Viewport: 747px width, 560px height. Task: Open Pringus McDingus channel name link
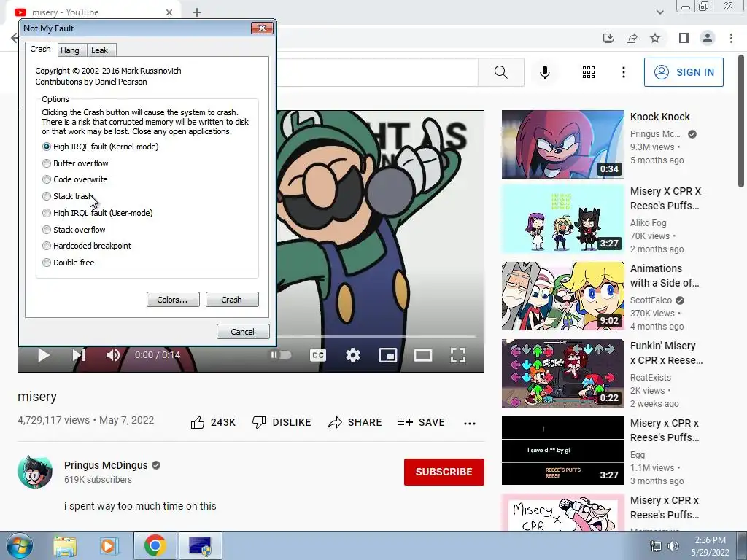click(106, 465)
